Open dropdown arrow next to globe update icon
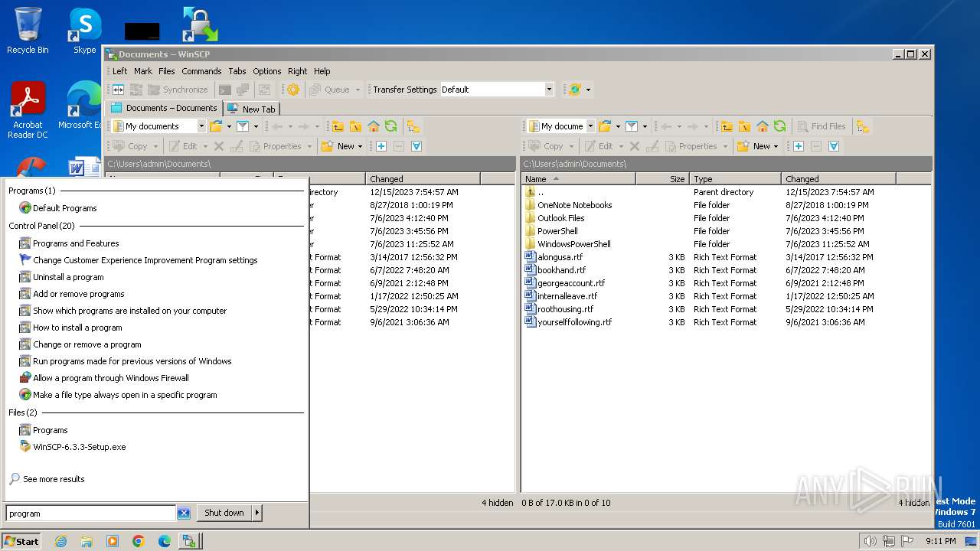The width and height of the screenshot is (980, 551). (x=588, y=90)
